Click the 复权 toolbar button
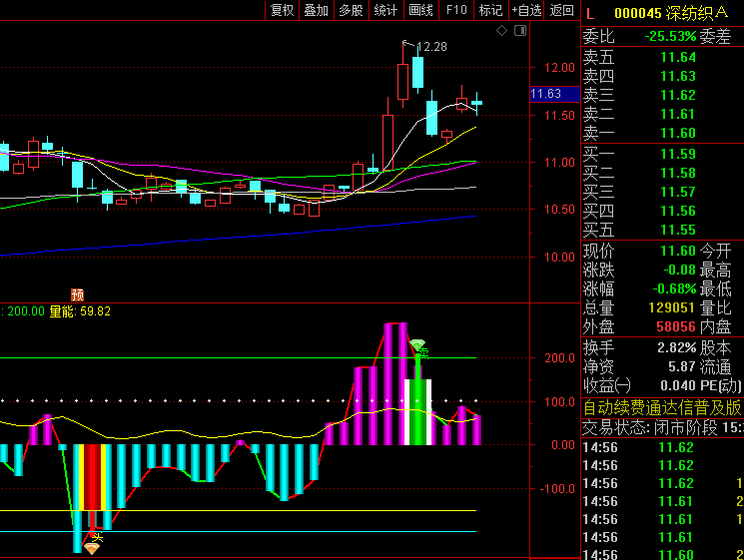The image size is (744, 560). click(282, 10)
